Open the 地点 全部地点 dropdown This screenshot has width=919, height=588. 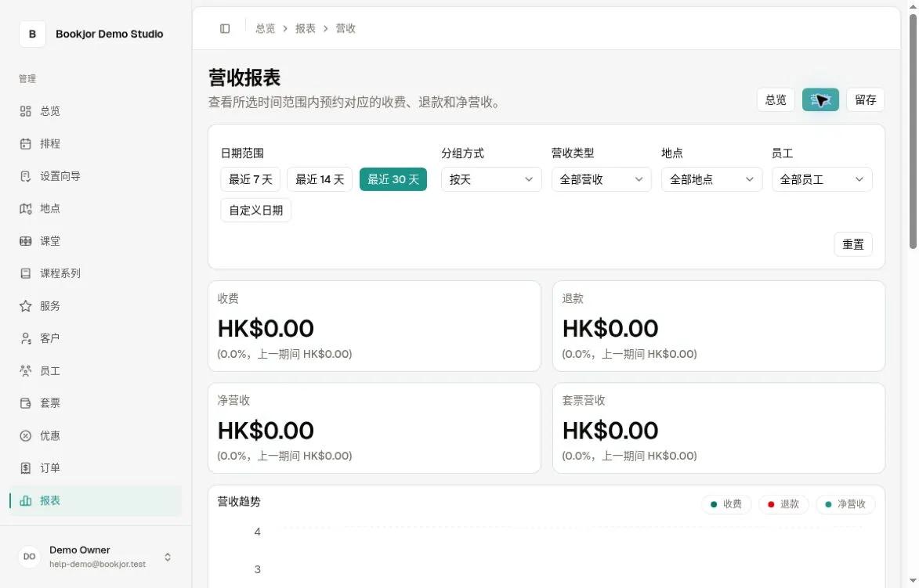(711, 179)
